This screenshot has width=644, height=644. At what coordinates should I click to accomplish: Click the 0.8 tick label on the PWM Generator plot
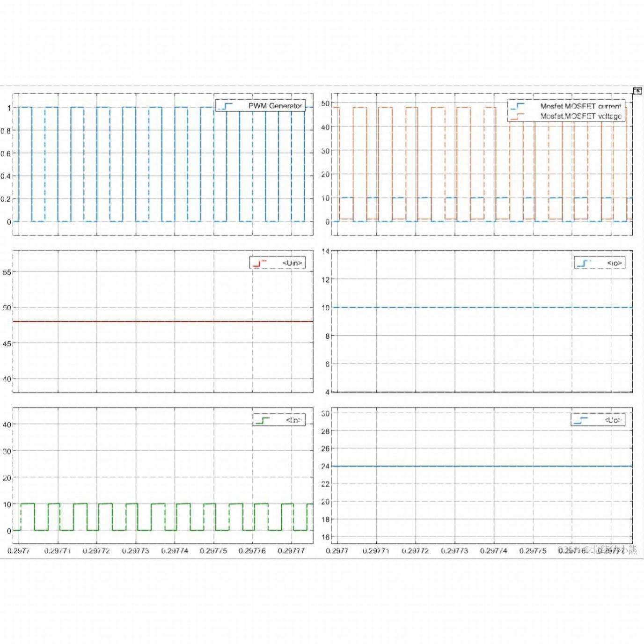(x=5, y=131)
